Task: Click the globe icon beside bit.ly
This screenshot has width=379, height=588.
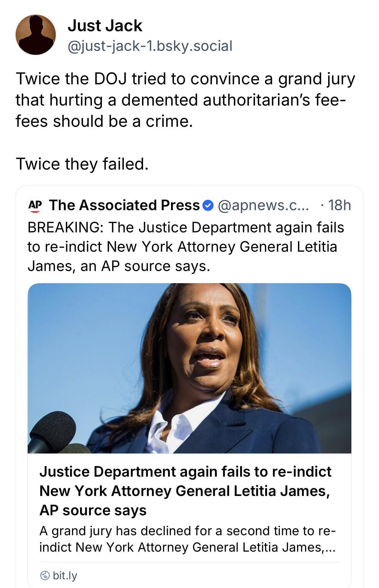Action: click(45, 575)
